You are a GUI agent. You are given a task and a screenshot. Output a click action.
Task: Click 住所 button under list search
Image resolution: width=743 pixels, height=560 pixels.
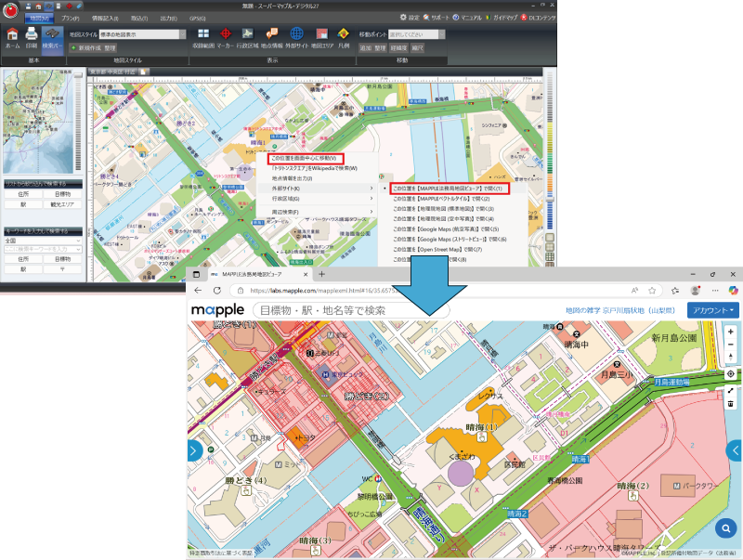coord(23,194)
